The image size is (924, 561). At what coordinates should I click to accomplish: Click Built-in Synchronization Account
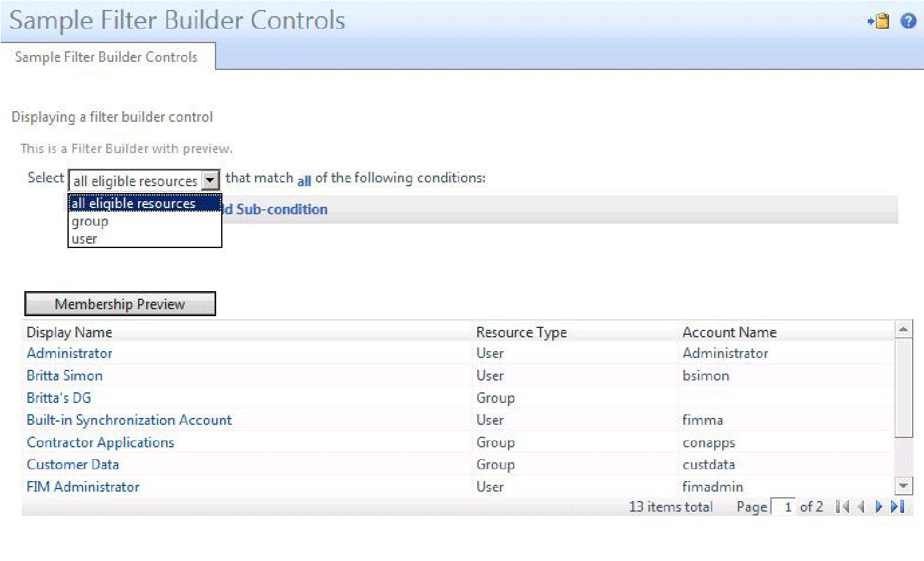click(x=129, y=420)
